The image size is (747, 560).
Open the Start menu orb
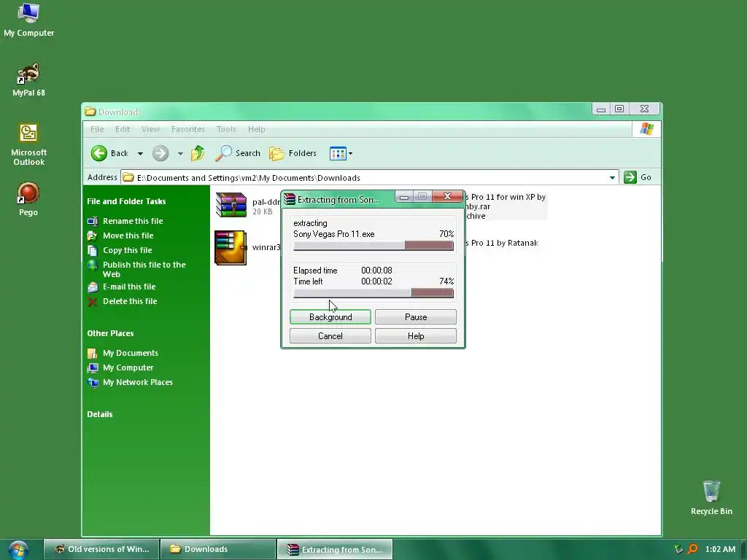coord(18,550)
